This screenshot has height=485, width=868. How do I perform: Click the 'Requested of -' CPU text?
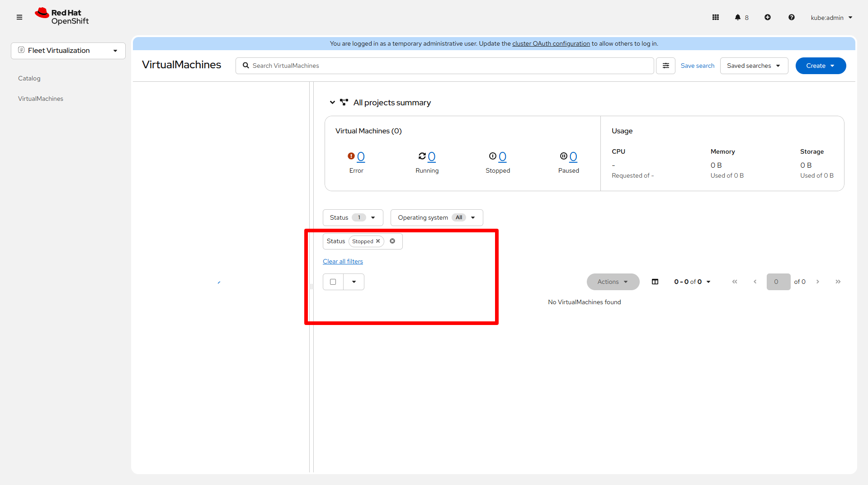(x=633, y=175)
